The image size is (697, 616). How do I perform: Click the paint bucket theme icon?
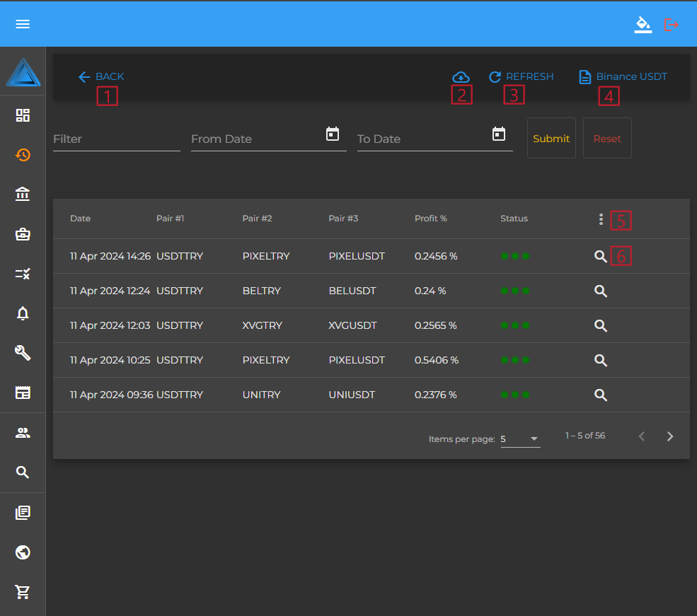643,24
